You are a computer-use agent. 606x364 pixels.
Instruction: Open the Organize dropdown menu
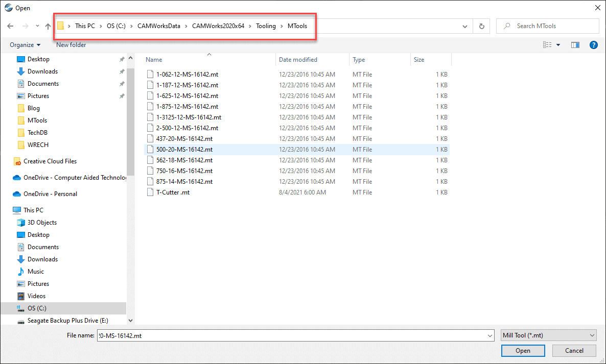click(25, 45)
